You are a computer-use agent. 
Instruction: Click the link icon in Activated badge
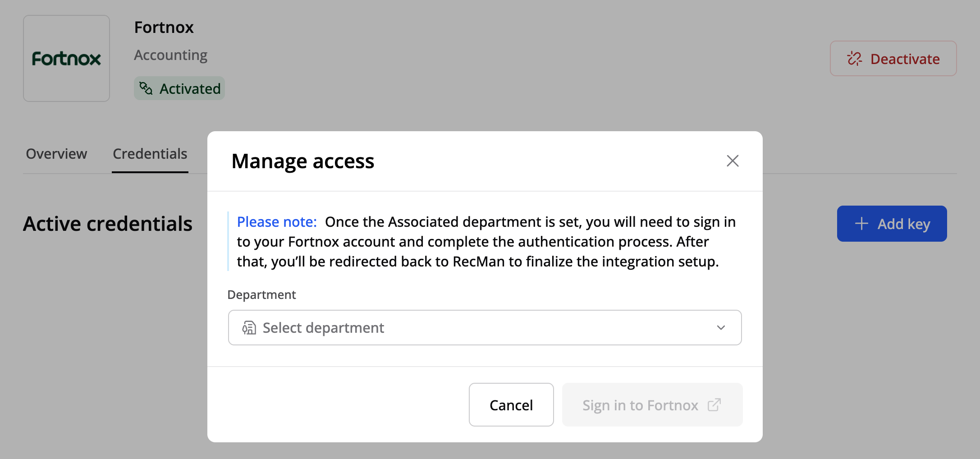pos(146,88)
